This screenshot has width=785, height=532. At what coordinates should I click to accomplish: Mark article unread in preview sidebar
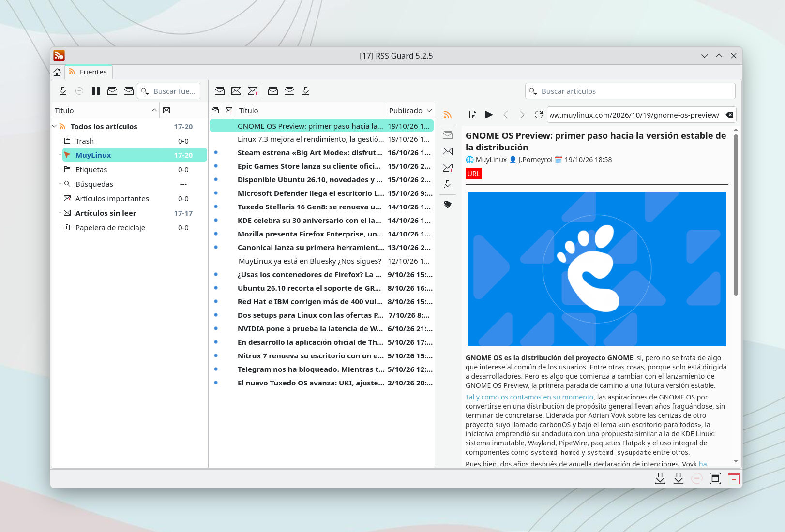pyautogui.click(x=448, y=151)
